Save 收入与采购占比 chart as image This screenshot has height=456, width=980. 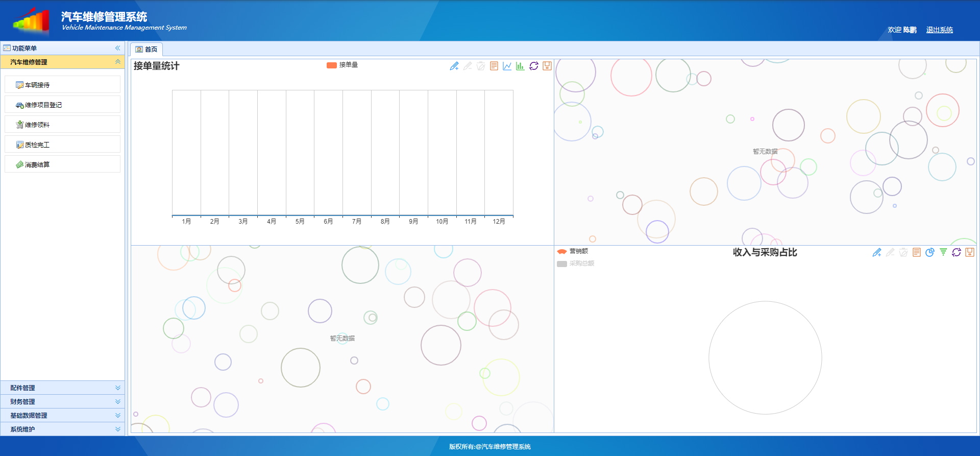click(x=970, y=252)
